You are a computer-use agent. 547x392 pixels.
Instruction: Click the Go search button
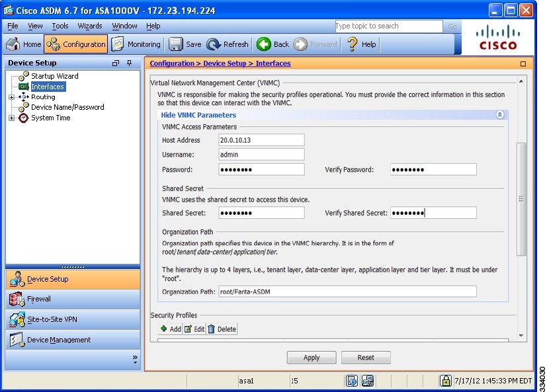(452, 26)
